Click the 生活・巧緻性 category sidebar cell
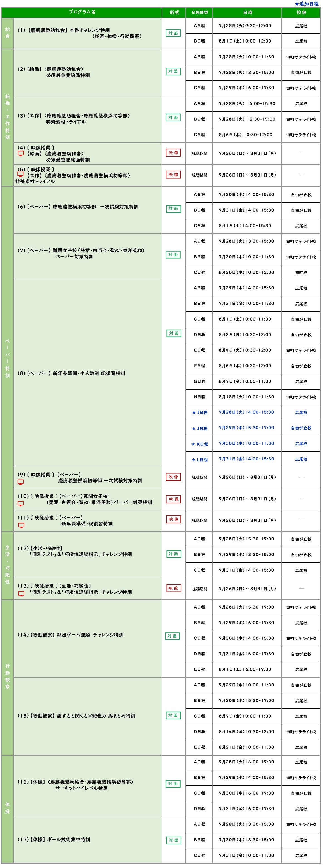Viewport: 325px width, 868px height. 8,566
